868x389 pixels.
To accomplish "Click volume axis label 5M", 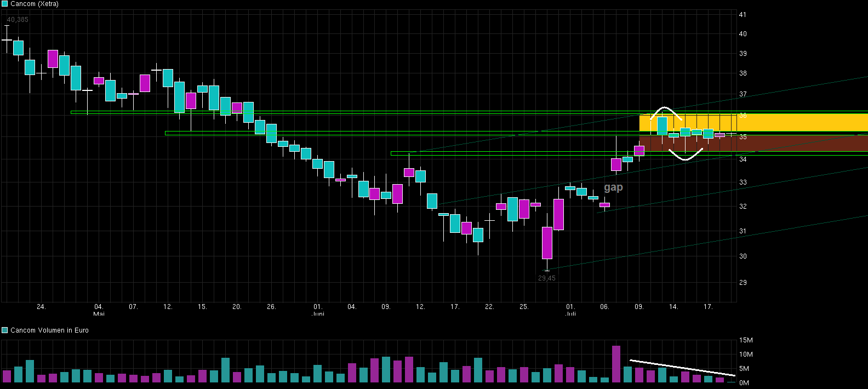I will click(x=744, y=369).
